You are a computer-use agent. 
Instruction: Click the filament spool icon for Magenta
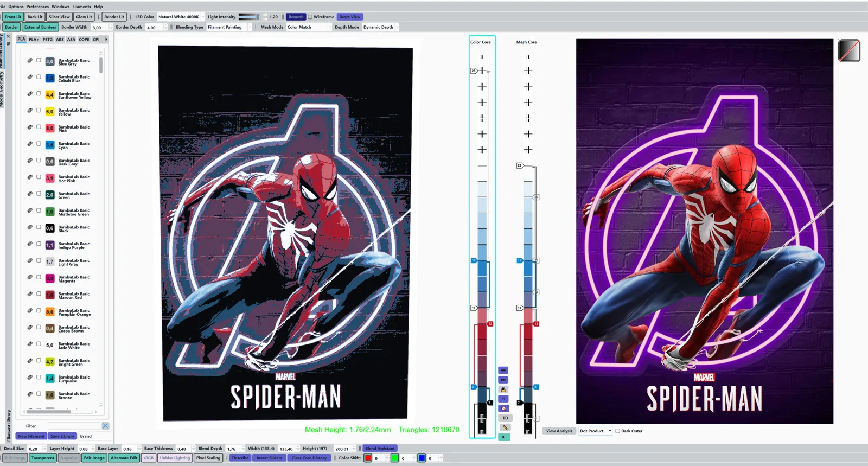pos(30,277)
